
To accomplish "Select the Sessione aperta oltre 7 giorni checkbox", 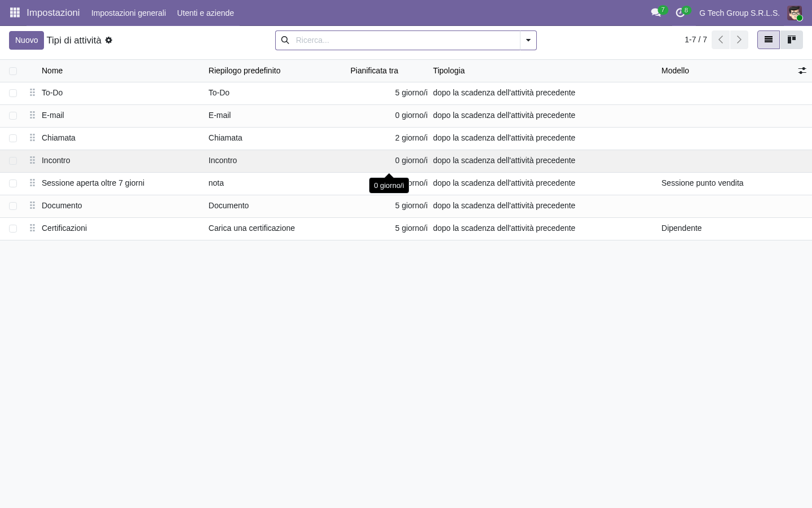I will tap(13, 183).
